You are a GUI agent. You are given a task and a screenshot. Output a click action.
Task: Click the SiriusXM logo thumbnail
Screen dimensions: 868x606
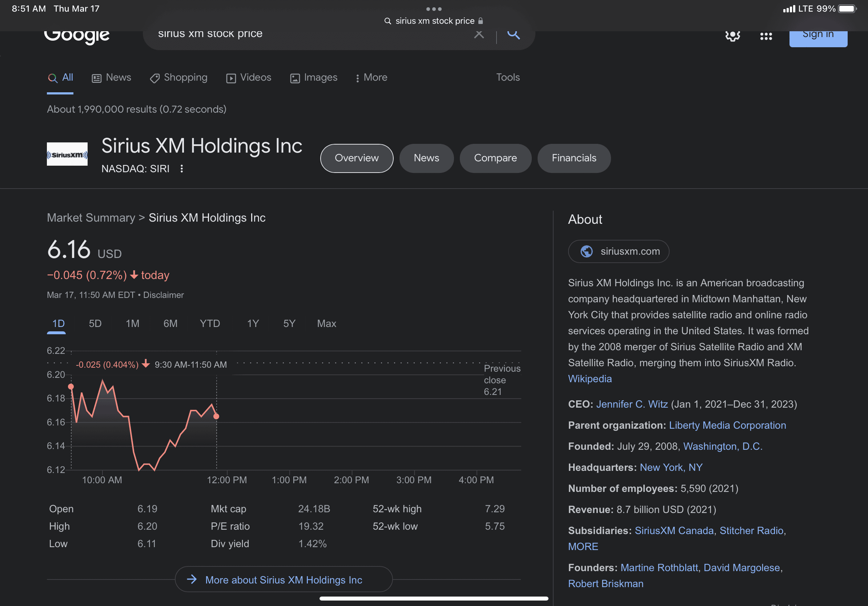click(x=67, y=154)
